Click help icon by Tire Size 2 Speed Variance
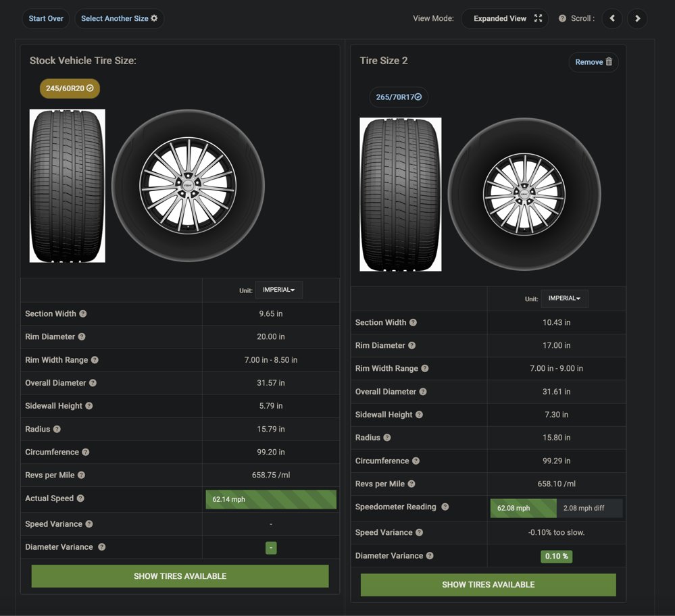The image size is (675, 616). coord(420,532)
